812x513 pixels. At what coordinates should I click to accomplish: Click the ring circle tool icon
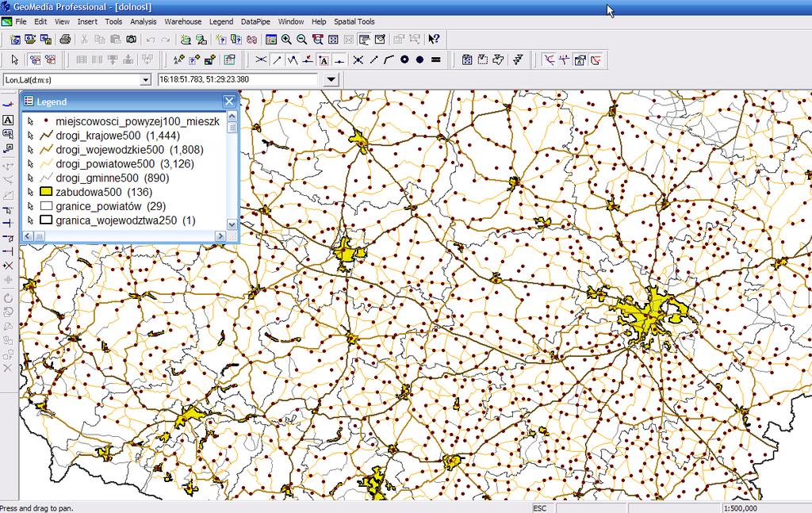[404, 60]
